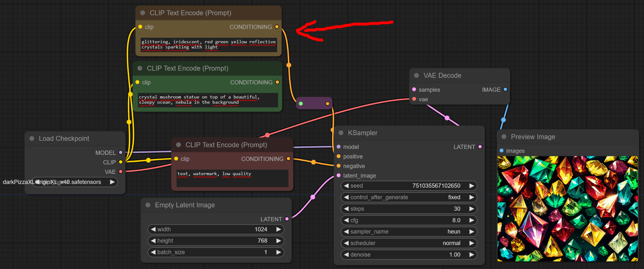This screenshot has height=269, width=644.
Task: Collapse the VAE Decode node via header dot
Action: [416, 75]
